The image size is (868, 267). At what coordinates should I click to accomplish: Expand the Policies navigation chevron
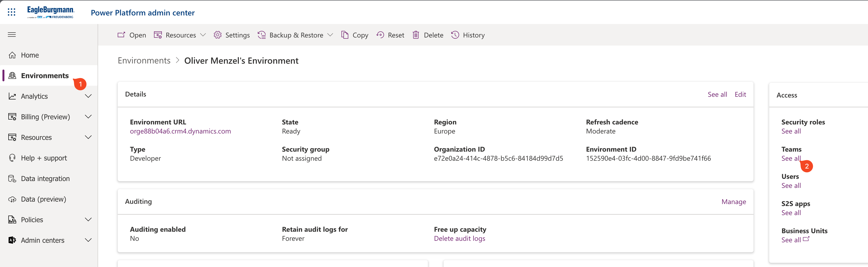(x=88, y=220)
